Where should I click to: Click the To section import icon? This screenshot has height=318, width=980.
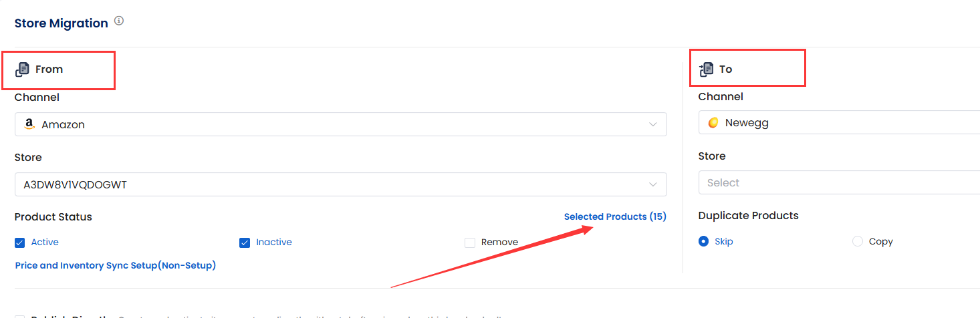[x=706, y=69]
